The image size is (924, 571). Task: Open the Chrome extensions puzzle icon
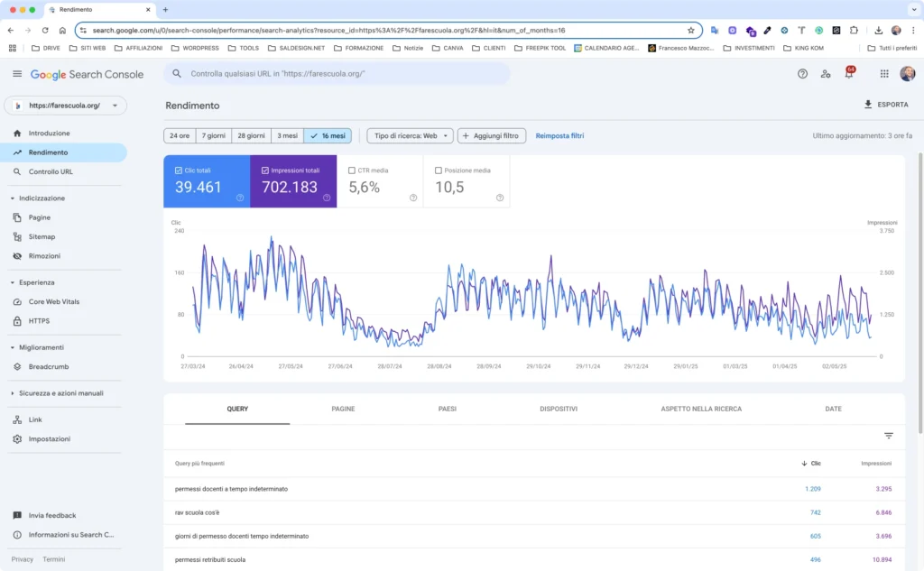[854, 30]
